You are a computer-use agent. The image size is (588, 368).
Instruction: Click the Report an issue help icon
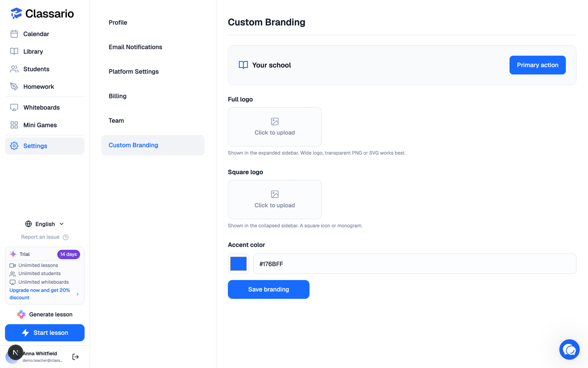[66, 237]
